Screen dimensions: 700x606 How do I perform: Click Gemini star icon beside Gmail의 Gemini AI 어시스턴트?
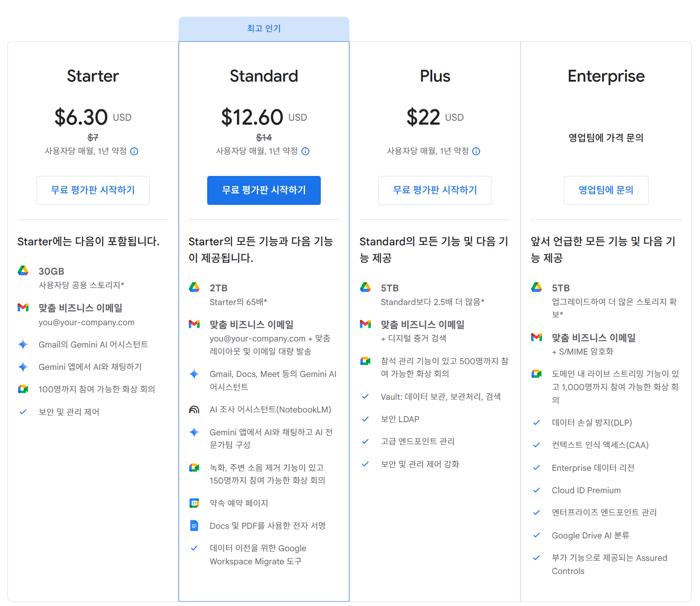point(23,344)
